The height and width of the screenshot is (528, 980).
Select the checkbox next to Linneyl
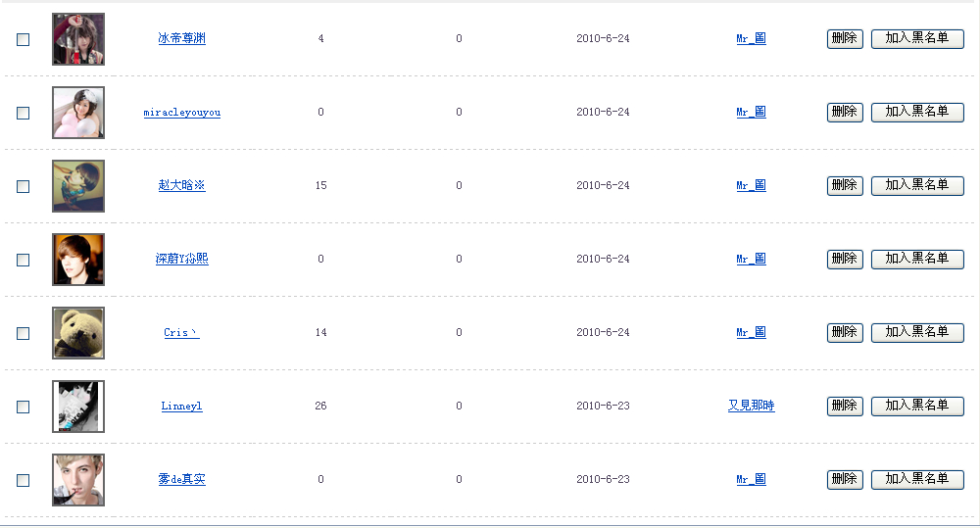tap(24, 407)
